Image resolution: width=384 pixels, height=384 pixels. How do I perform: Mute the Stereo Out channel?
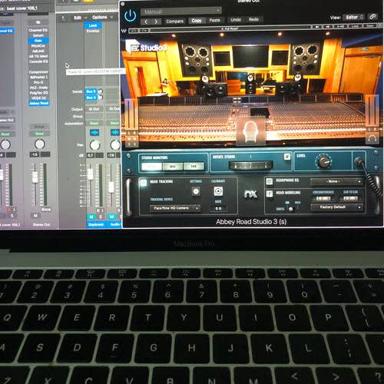pos(35,216)
